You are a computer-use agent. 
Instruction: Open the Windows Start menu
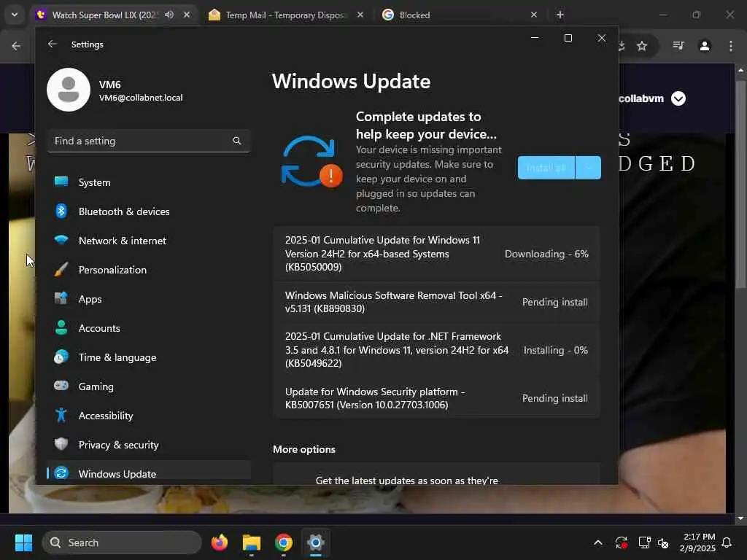23,542
